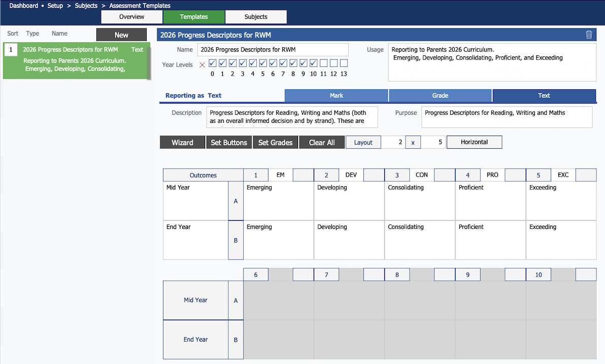Image resolution: width=605 pixels, height=364 pixels.
Task: Switch to the Overview tab
Action: coord(132,17)
